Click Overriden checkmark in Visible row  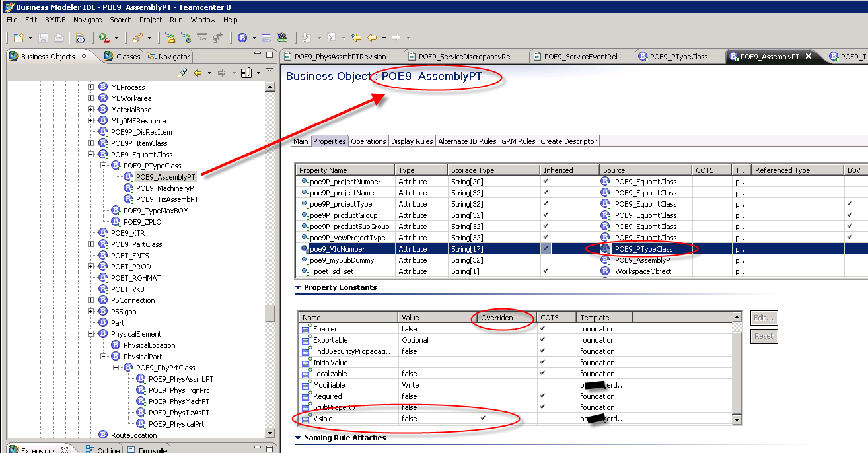point(484,418)
